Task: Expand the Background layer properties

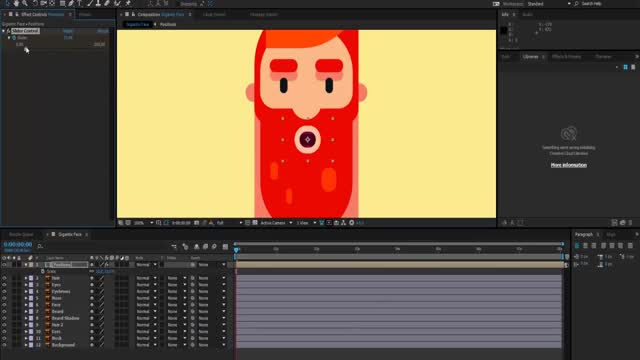Action: 26,345
